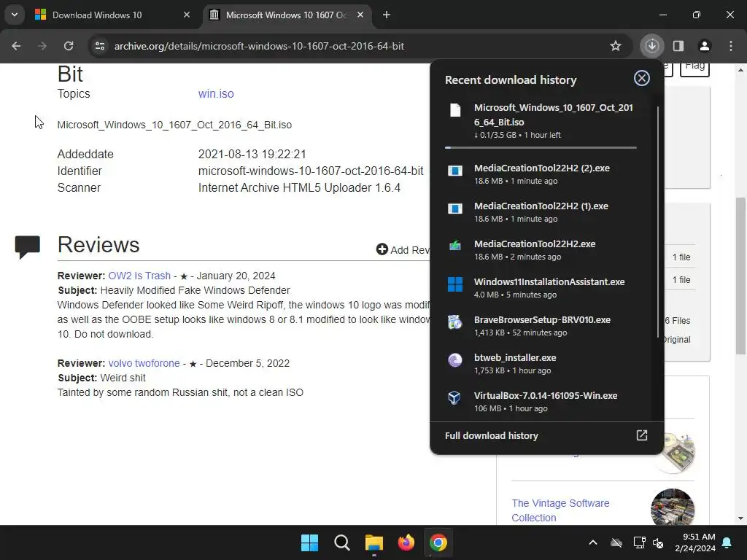Open MediaCreationTool22H2.exe download
The width and height of the screenshot is (747, 560).
[541, 250]
